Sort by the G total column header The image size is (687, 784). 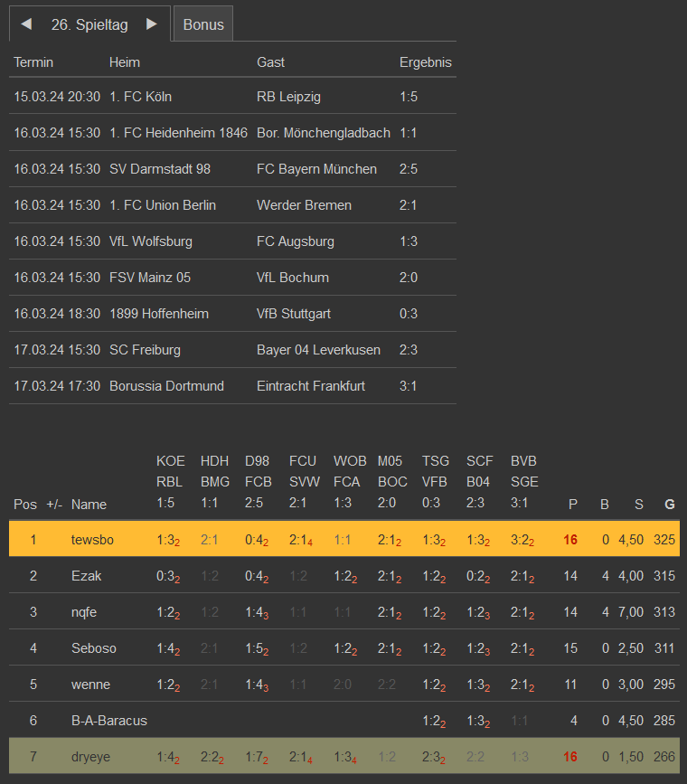(670, 505)
